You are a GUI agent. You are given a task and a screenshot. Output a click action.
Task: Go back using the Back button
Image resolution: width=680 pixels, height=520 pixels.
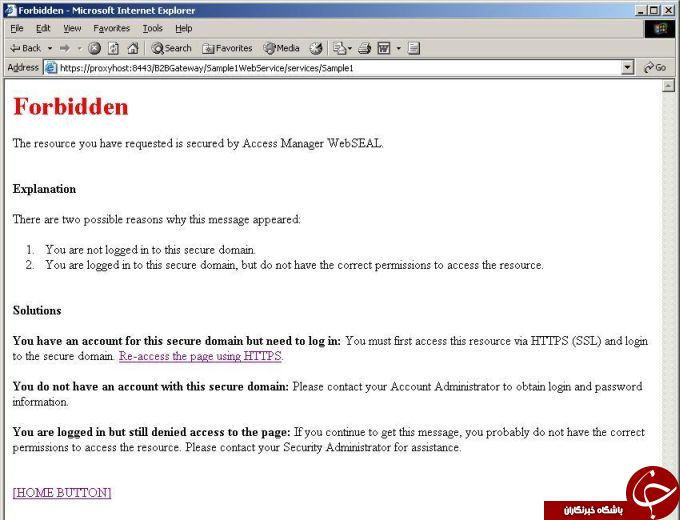[x=25, y=48]
